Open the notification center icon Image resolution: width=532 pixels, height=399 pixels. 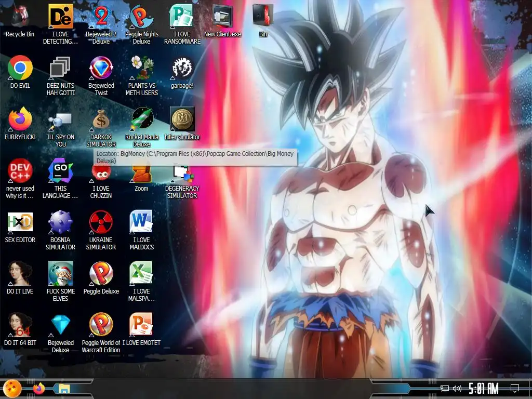click(x=515, y=388)
